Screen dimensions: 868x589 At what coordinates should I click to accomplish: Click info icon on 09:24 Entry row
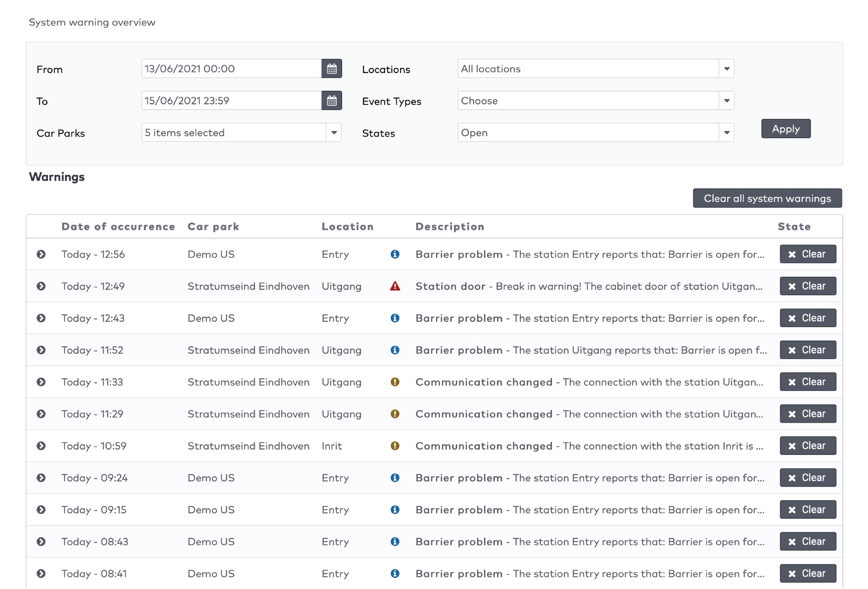click(395, 478)
